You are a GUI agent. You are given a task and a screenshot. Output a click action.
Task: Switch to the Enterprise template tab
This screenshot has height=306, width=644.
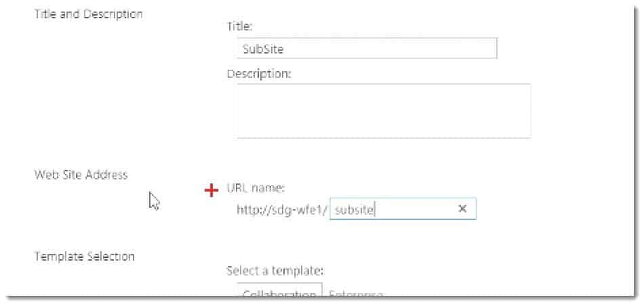point(357,295)
